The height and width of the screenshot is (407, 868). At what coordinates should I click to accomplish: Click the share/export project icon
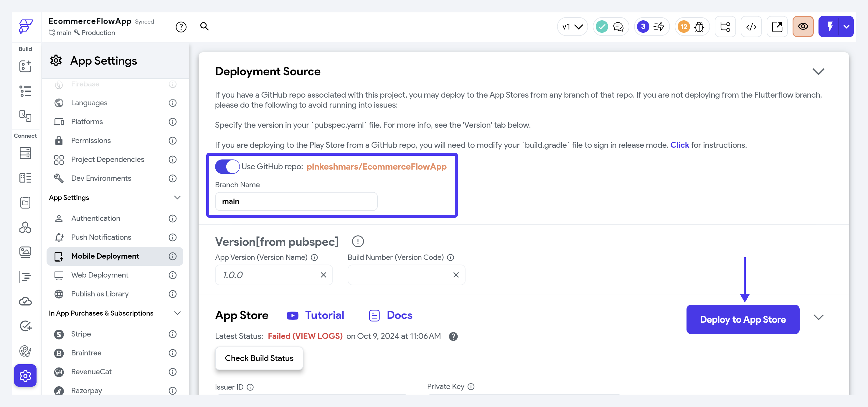point(777,27)
